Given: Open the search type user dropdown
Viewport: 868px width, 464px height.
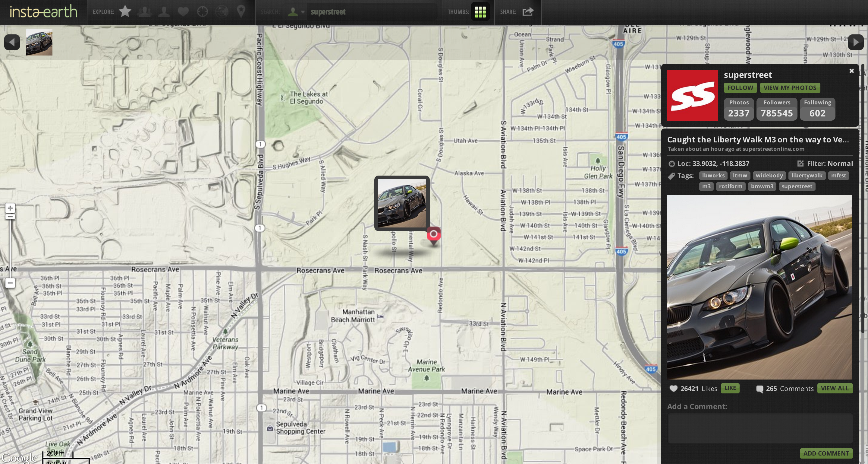Looking at the screenshot, I should pyautogui.click(x=296, y=12).
